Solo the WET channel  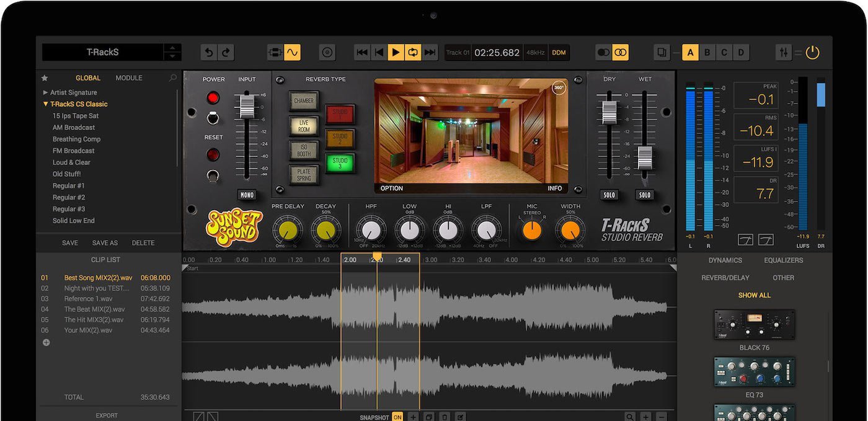point(645,194)
